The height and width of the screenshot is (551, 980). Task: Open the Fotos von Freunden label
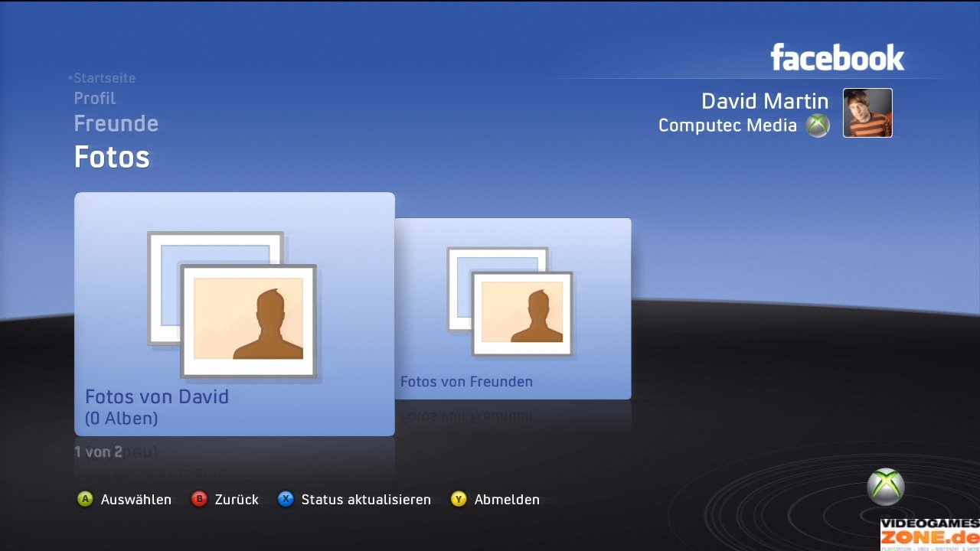coord(466,381)
